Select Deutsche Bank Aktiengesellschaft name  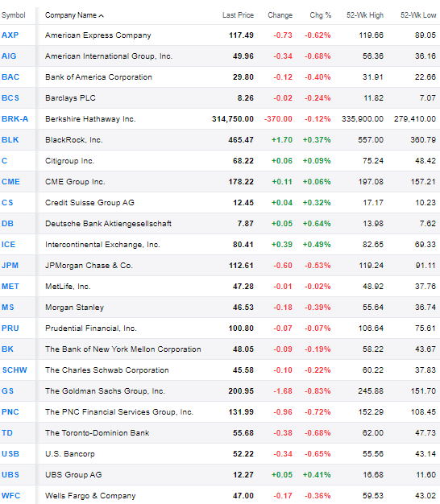click(x=108, y=223)
